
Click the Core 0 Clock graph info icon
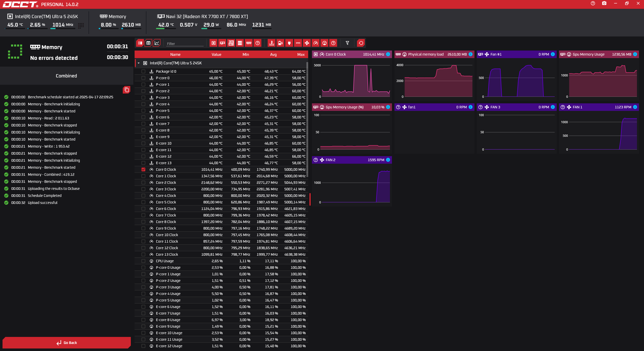point(388,54)
